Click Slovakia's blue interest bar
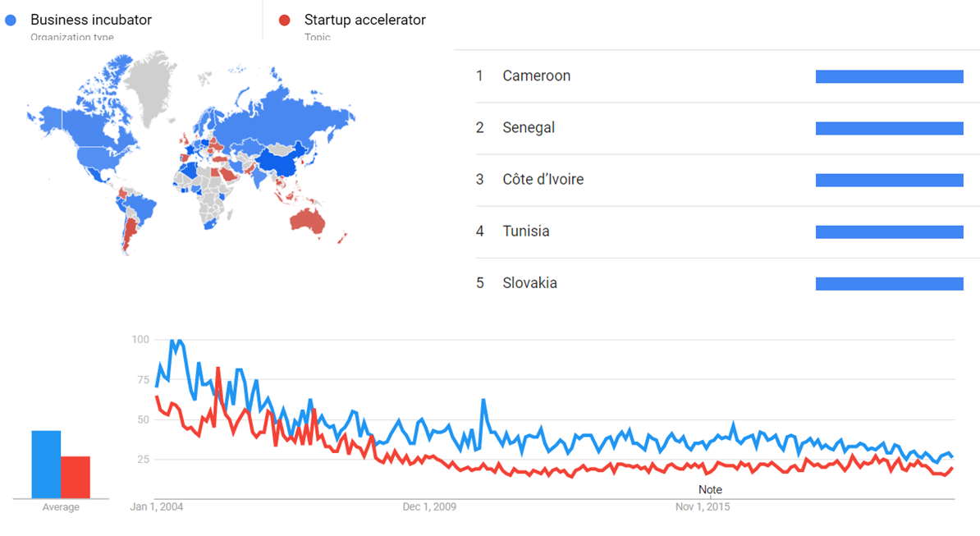This screenshot has height=536, width=980. click(x=889, y=283)
